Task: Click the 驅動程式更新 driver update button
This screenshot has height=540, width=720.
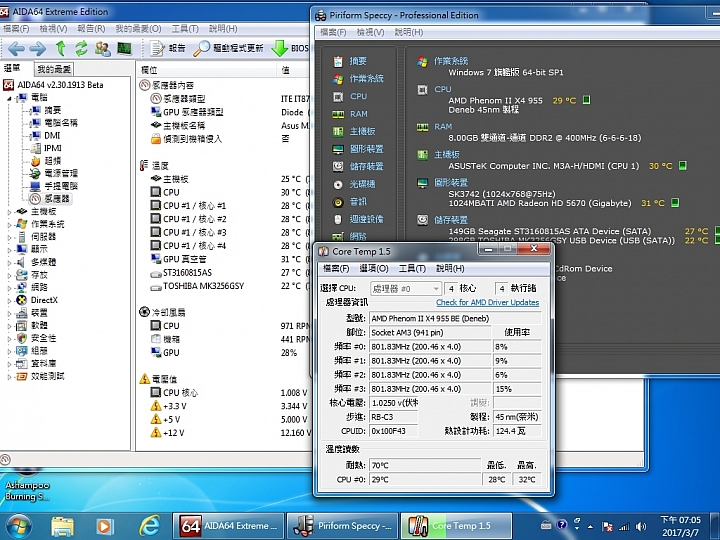Action: pyautogui.click(x=228, y=48)
